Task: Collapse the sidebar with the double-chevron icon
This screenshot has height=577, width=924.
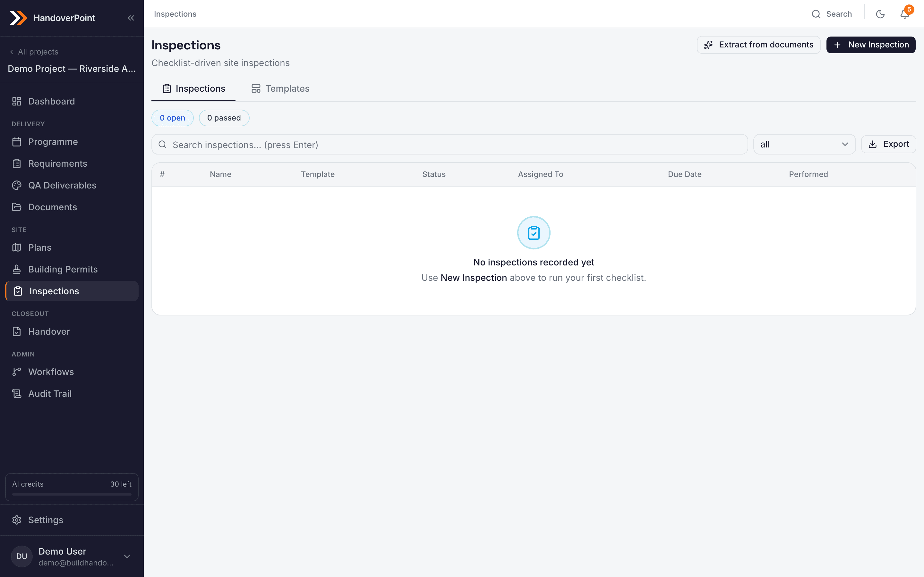Action: [131, 18]
